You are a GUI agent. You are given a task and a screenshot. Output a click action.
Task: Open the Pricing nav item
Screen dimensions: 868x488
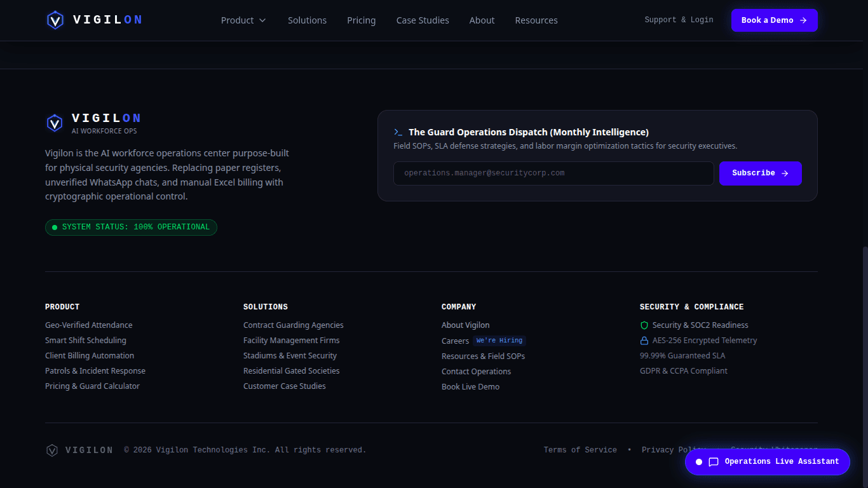tap(362, 20)
